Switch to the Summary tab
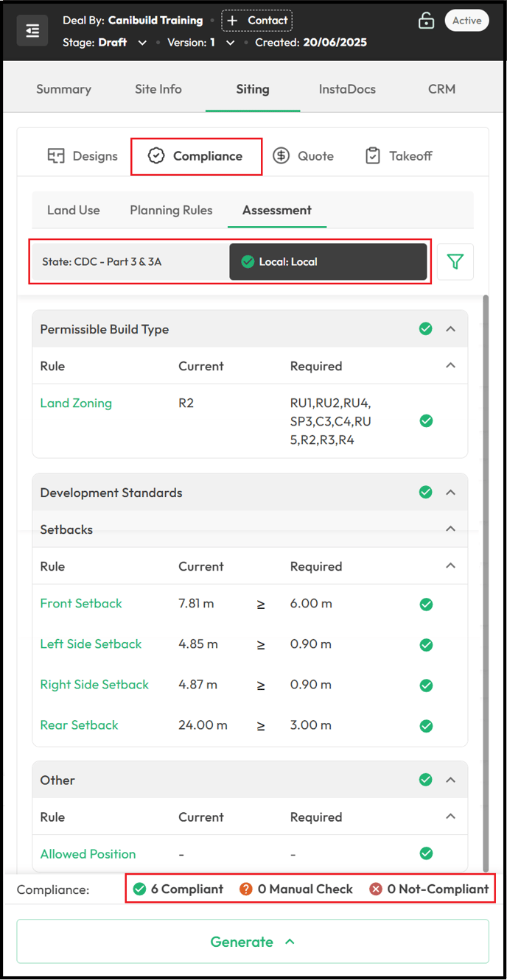507x980 pixels. (64, 89)
